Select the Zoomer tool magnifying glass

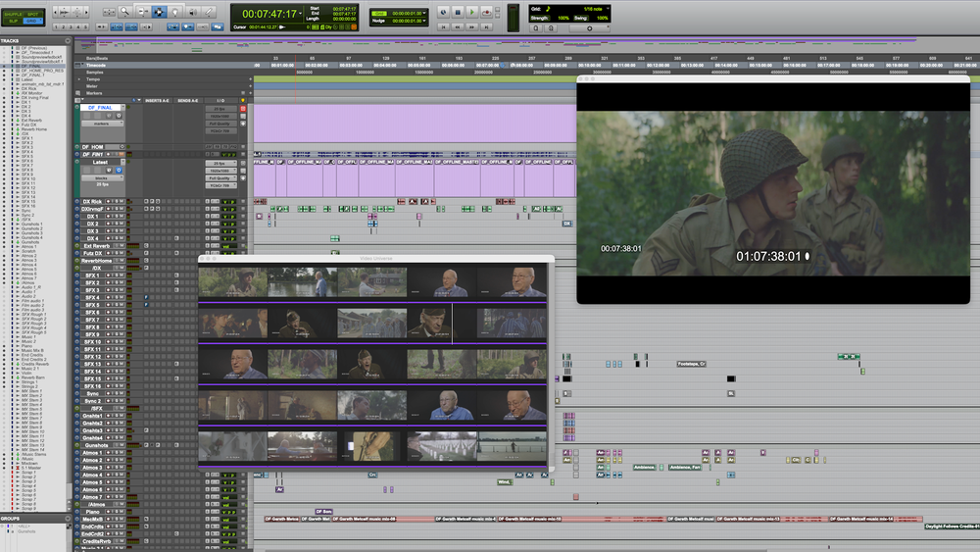(x=125, y=11)
